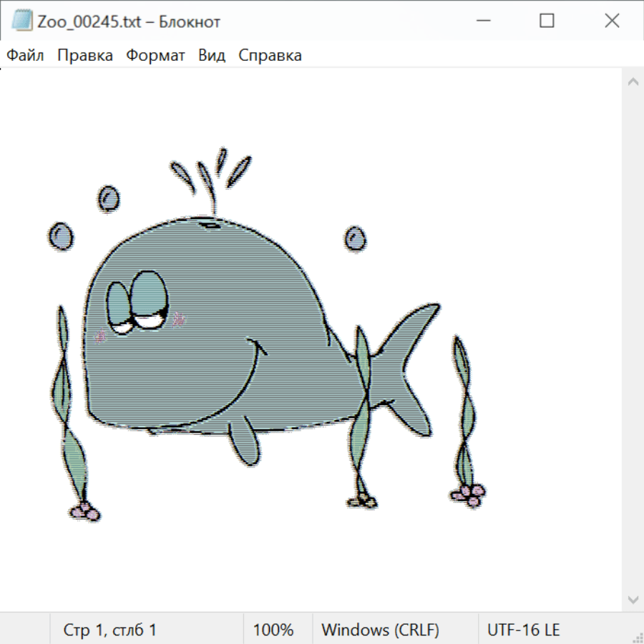Click the scroll down arrow

(x=633, y=599)
